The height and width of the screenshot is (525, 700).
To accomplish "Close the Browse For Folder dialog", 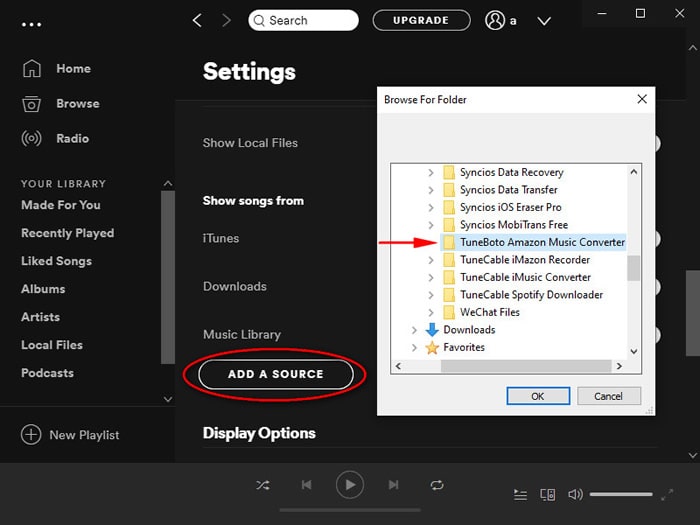I will tap(642, 99).
